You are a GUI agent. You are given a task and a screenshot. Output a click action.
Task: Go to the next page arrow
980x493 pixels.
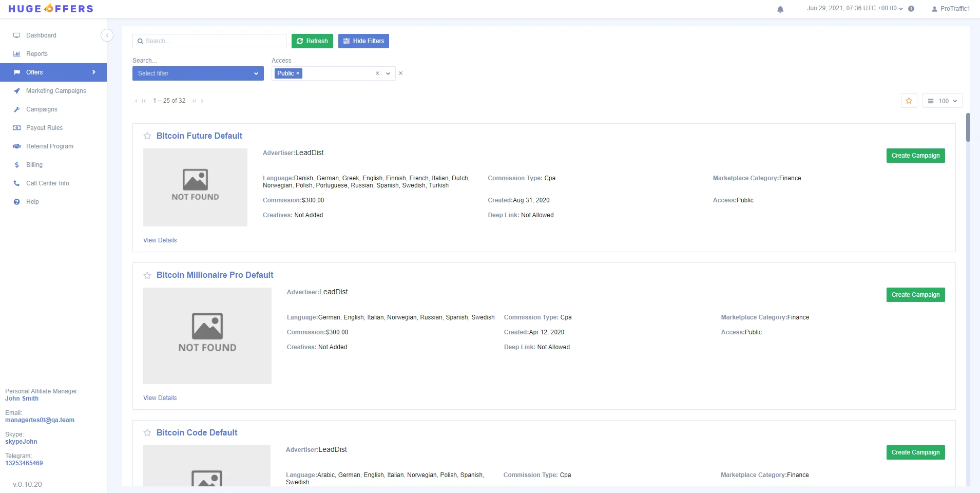coord(202,101)
